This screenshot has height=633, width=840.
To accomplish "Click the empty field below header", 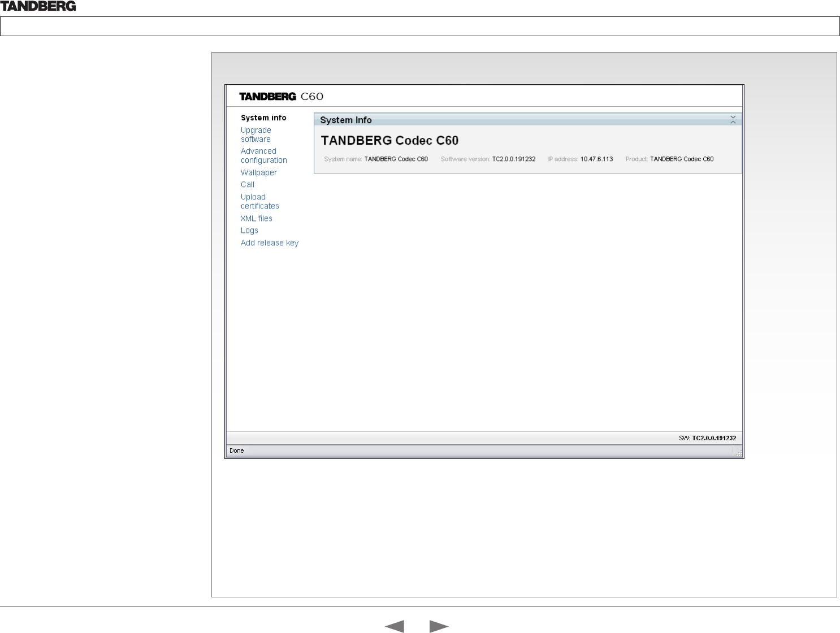I will (x=420, y=27).
